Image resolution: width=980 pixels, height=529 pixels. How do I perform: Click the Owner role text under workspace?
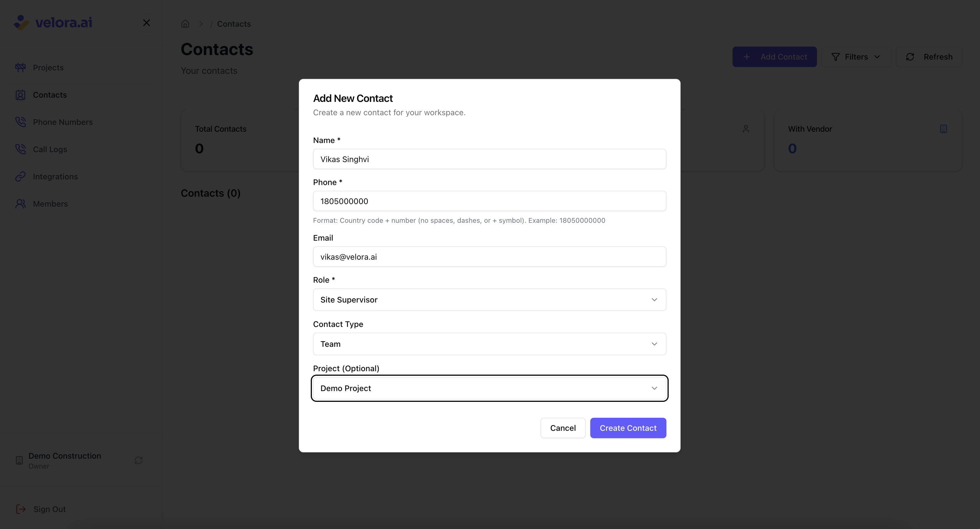click(39, 466)
